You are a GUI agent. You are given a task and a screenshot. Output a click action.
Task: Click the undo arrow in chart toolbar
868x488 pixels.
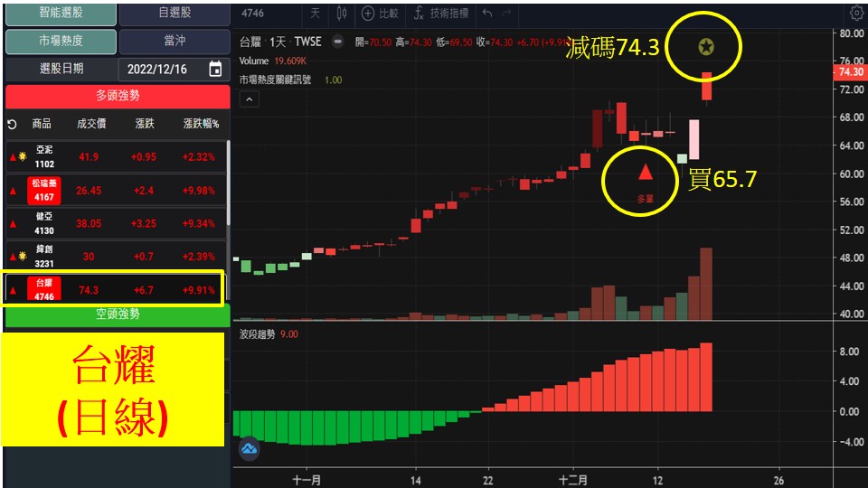click(488, 13)
